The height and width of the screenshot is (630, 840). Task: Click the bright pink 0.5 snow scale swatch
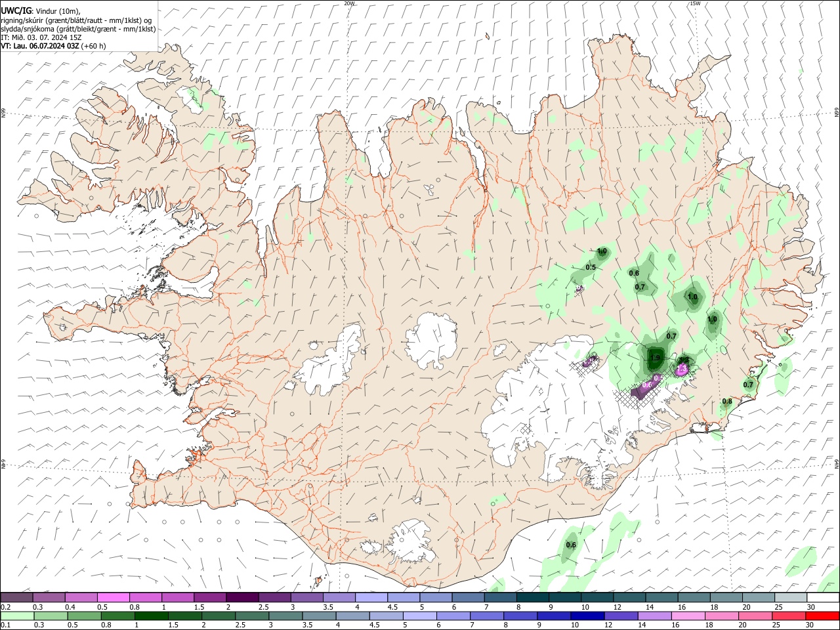113,598
